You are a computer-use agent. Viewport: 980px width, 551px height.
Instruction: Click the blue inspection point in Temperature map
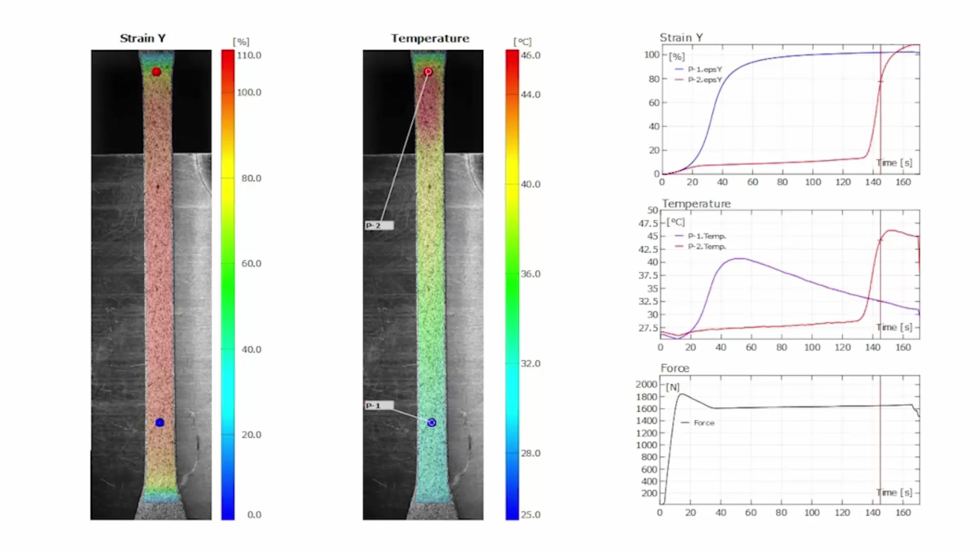tap(431, 422)
